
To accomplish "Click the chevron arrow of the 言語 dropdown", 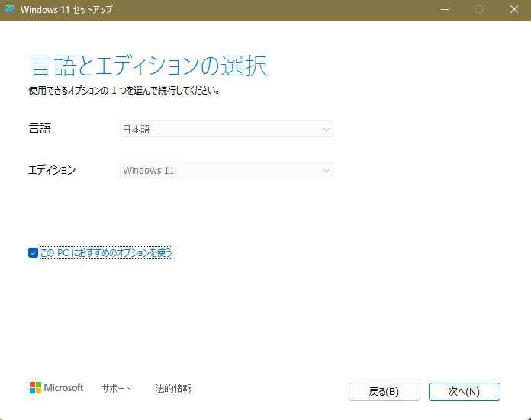I will [x=327, y=130].
